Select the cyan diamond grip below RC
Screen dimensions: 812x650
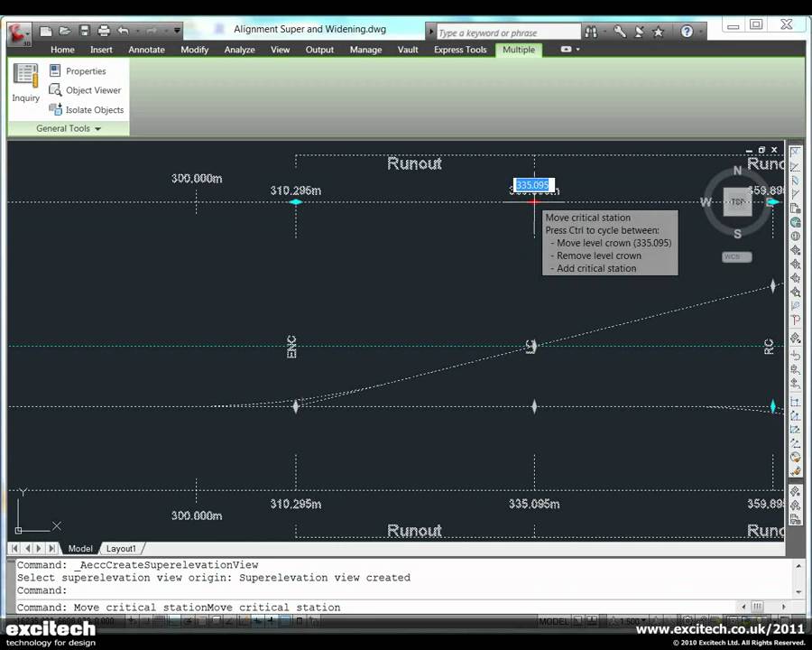(x=773, y=406)
